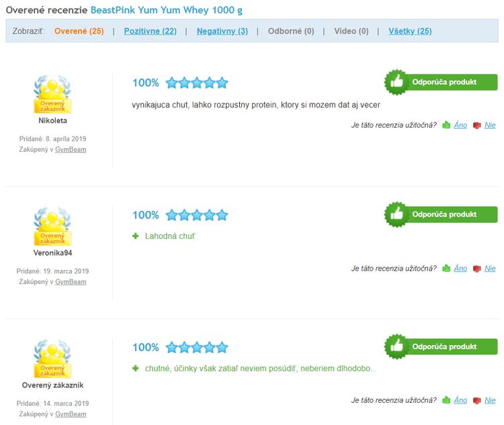Show Pozitívne (22) reviews
Screen dimensions: 504x425
pos(151,31)
